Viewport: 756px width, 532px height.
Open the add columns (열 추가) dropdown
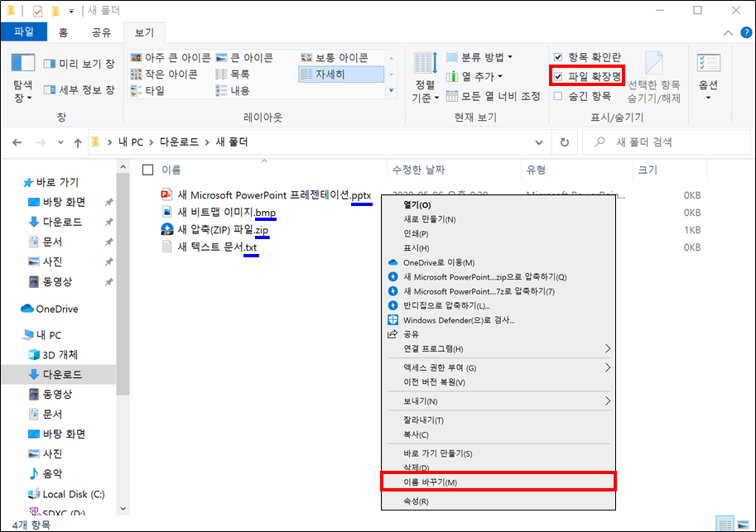click(474, 76)
